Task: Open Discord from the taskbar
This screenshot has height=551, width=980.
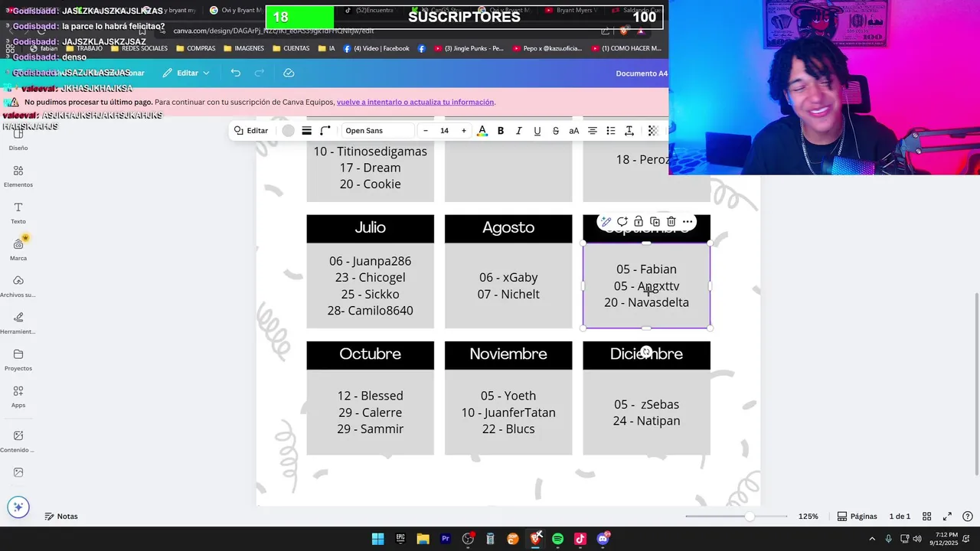Action: 603,539
